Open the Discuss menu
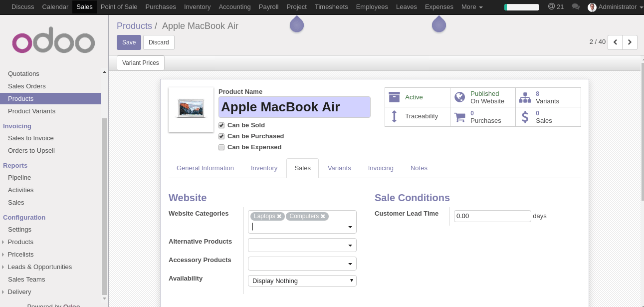This screenshot has height=307, width=644. [x=22, y=7]
